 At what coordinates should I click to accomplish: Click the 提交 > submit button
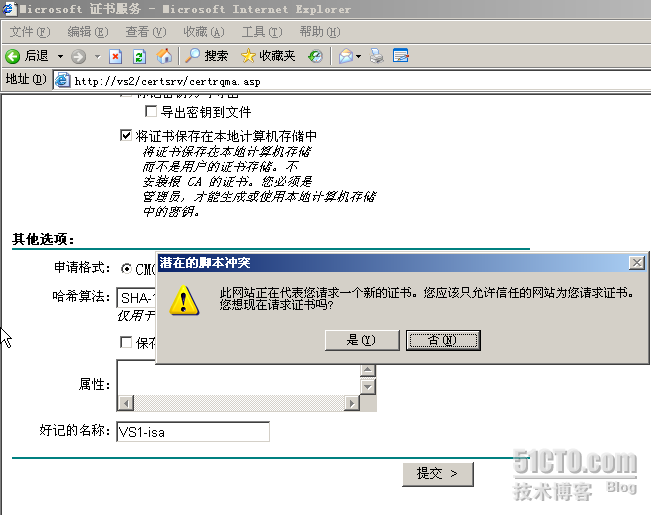click(x=438, y=474)
